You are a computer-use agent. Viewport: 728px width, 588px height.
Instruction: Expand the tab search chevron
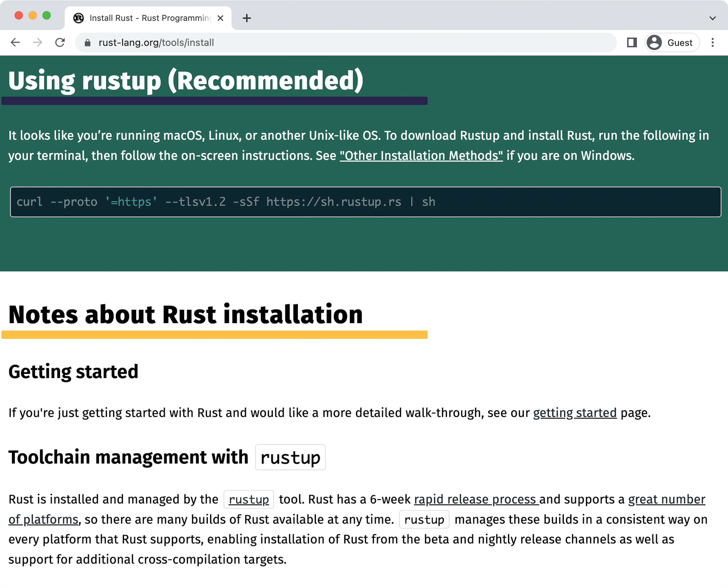pos(712,18)
